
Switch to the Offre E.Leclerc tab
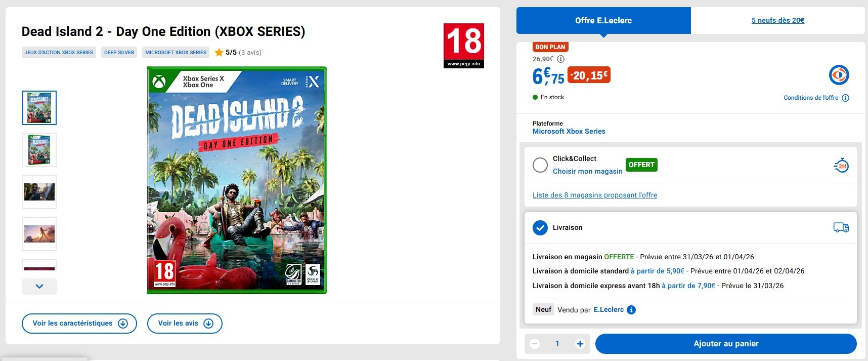coord(603,21)
